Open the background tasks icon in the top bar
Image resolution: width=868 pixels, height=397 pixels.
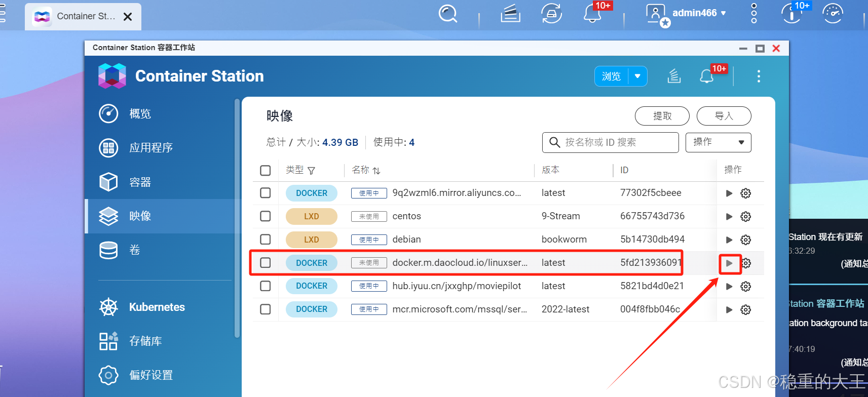click(510, 14)
